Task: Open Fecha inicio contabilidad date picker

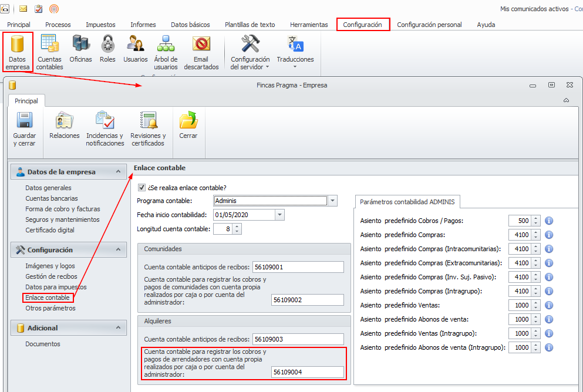Action: coord(279,215)
